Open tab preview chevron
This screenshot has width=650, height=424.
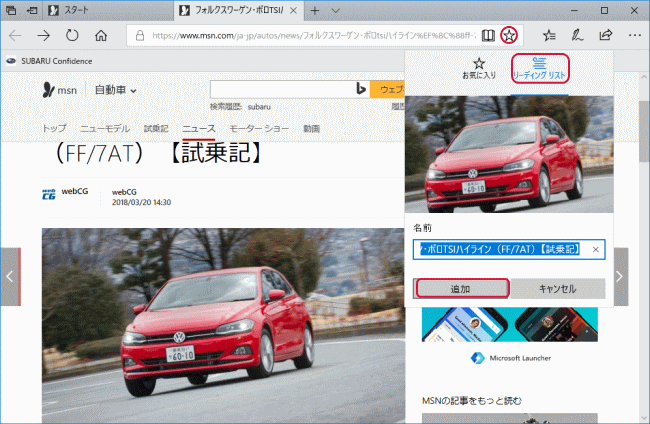pos(336,11)
